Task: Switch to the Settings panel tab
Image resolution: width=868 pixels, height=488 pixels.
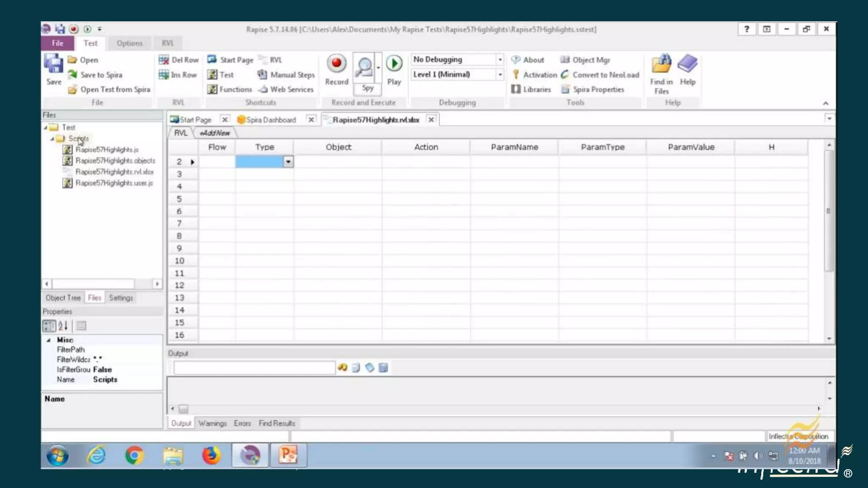Action: click(121, 298)
